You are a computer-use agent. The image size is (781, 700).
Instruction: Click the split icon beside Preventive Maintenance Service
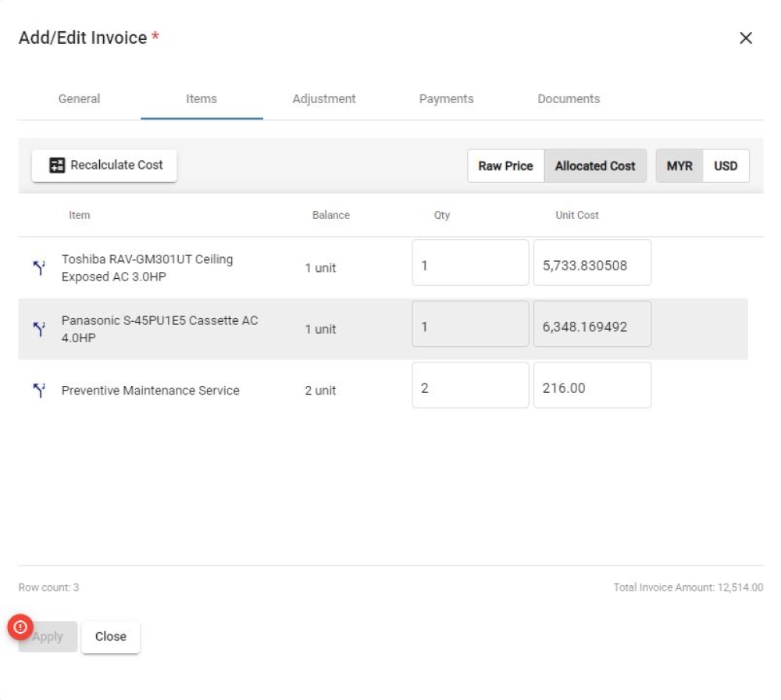click(x=39, y=390)
